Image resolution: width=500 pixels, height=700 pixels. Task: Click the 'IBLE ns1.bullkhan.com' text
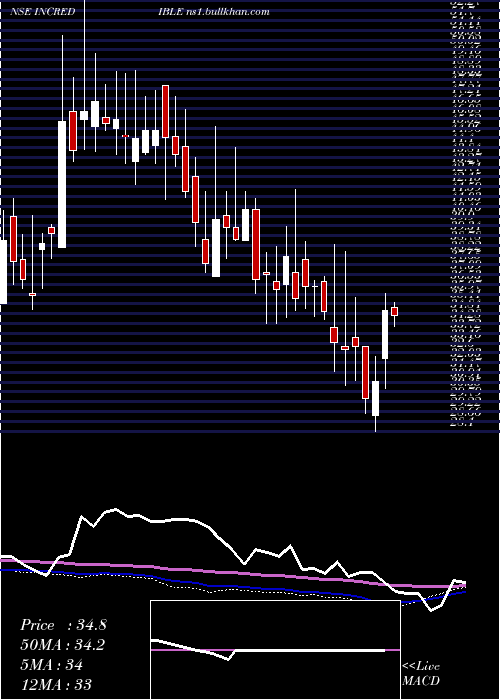point(213,12)
